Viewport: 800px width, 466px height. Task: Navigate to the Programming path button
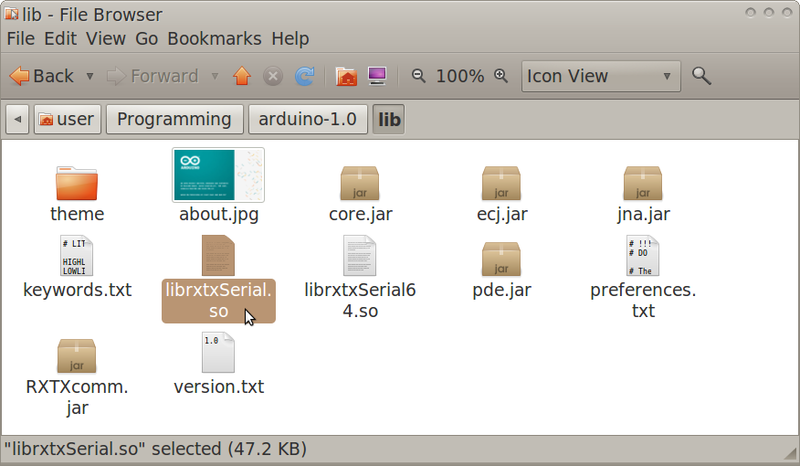coord(174,119)
